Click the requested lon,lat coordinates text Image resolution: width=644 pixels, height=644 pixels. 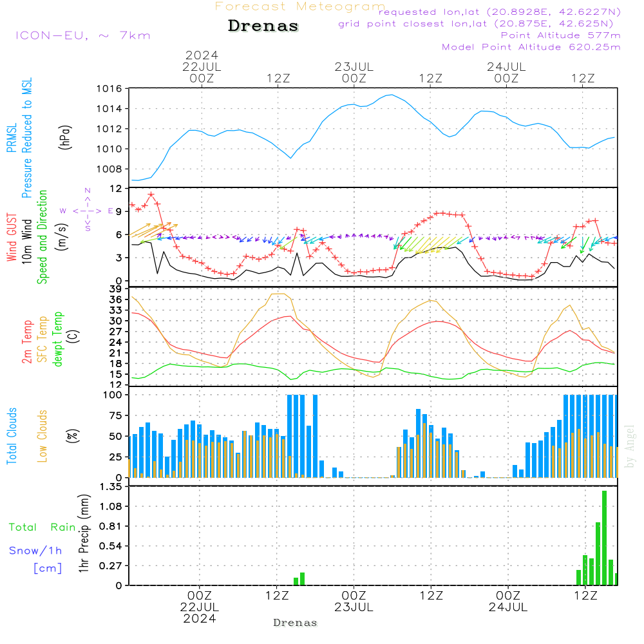500,12
